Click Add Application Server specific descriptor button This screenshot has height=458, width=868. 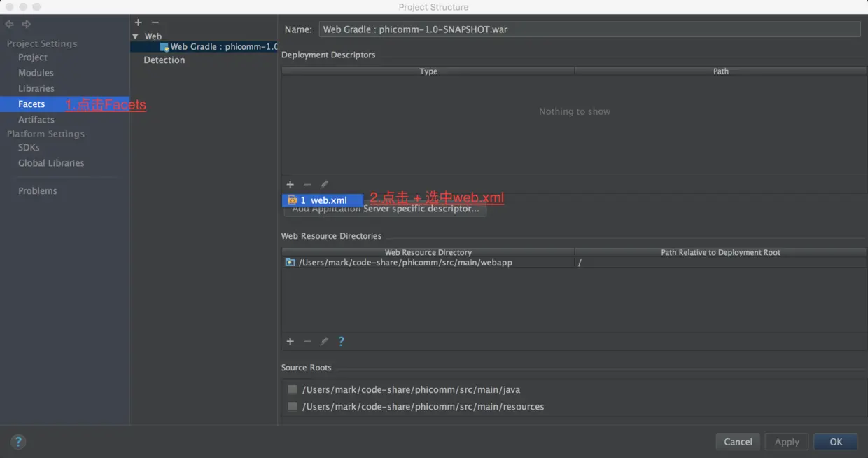pyautogui.click(x=385, y=209)
